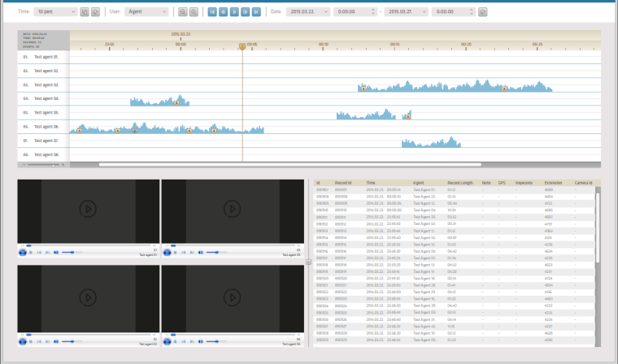
Task: Sort the table by Time column header
Action: click(371, 183)
